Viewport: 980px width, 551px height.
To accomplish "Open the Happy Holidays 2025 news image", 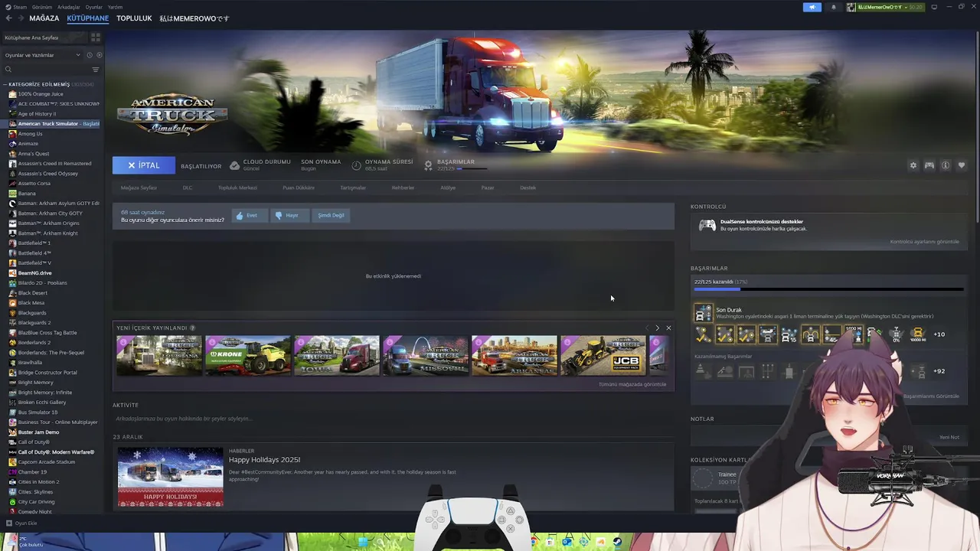I will click(x=171, y=478).
